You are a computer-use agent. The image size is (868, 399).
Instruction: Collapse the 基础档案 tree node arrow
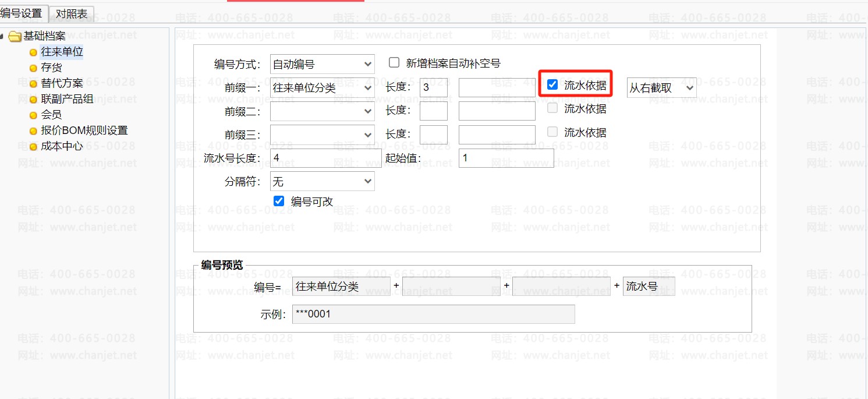(x=3, y=37)
